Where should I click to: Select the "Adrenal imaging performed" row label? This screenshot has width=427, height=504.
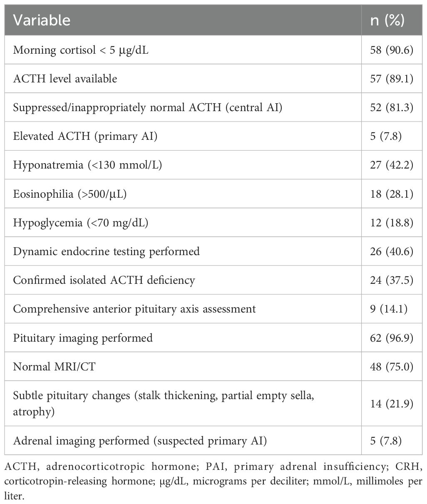139,440
